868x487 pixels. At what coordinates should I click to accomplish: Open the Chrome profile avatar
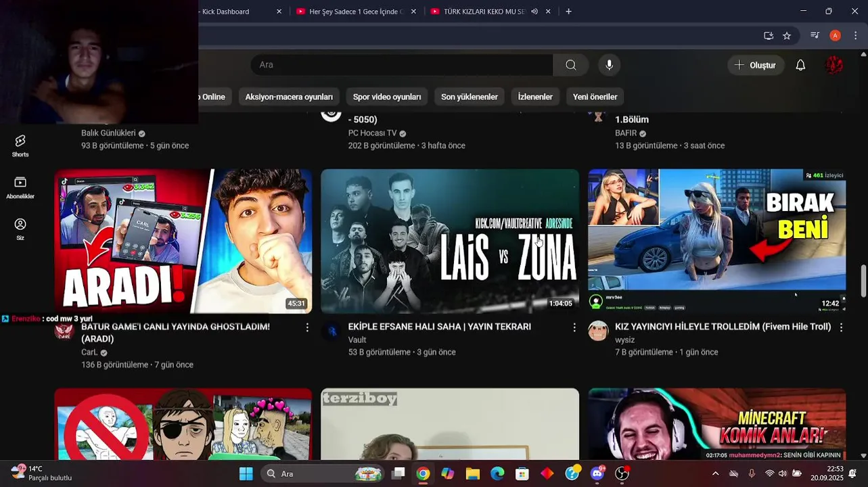click(x=836, y=36)
